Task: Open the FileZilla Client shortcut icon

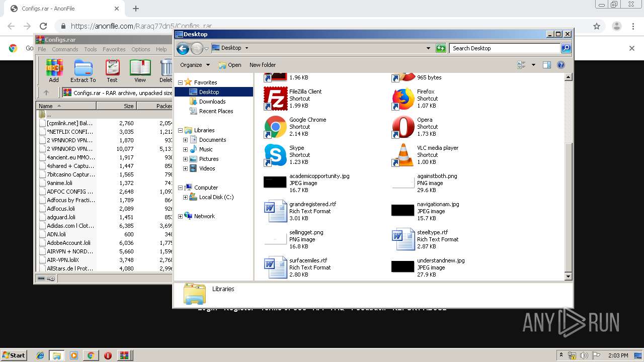Action: pos(275,99)
